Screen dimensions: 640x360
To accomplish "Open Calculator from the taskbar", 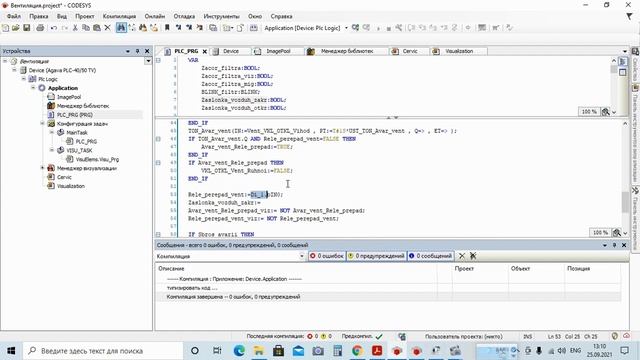I will pyautogui.click(x=338, y=351).
